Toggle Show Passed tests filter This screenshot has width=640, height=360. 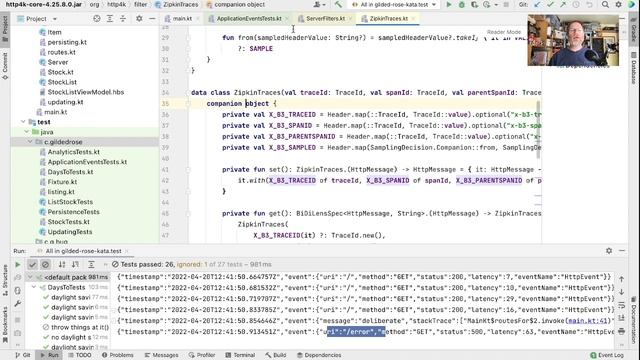32,264
